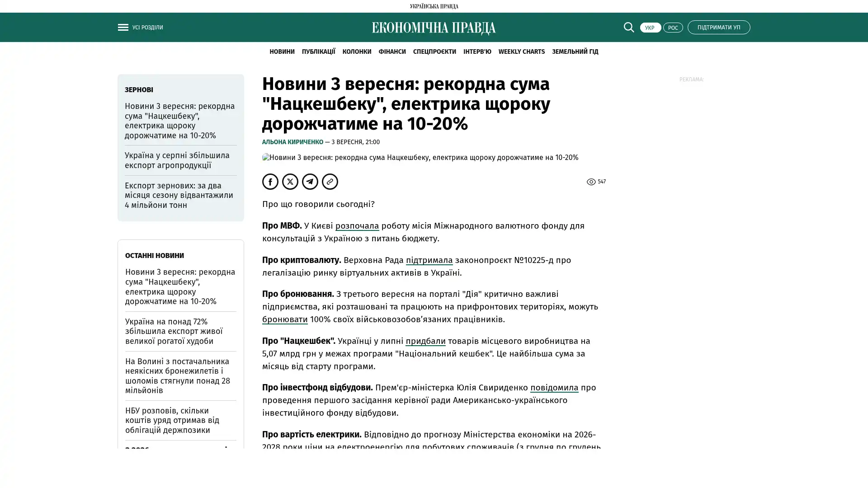The height and width of the screenshot is (488, 868).
Task: Follow the розпочала hyperlink
Action: 357,225
